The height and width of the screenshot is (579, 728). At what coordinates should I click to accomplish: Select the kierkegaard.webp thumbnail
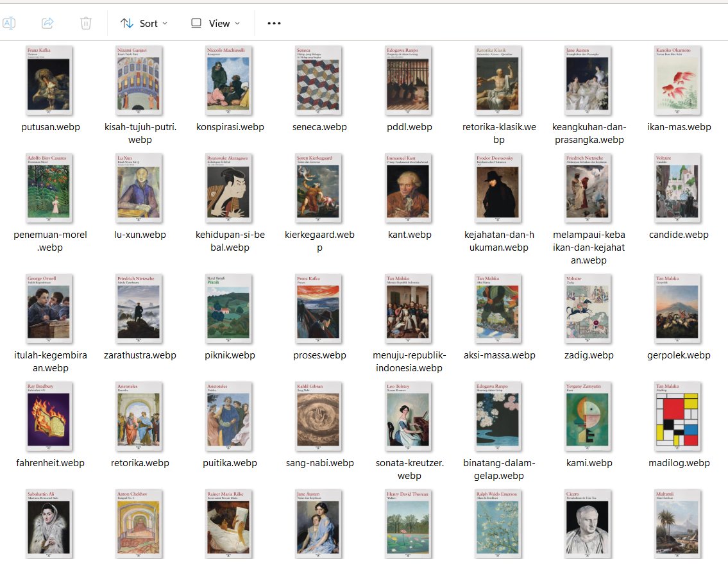[319, 188]
